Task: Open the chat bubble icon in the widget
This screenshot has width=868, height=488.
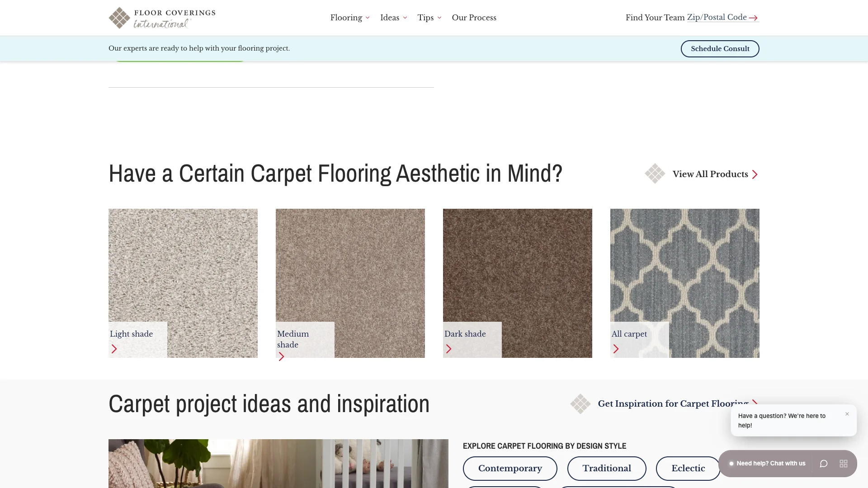Action: click(x=824, y=463)
